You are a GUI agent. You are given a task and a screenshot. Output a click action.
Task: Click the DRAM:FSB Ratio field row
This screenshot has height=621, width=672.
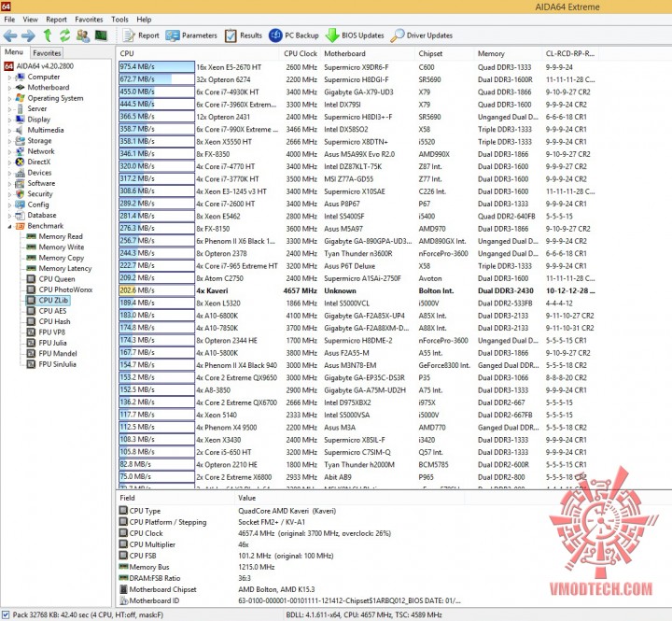289,579
